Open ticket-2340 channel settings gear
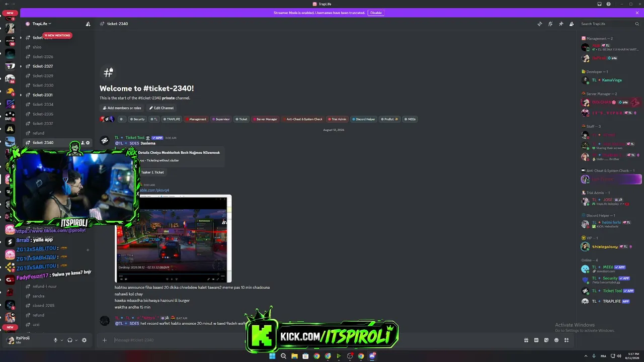The width and height of the screenshot is (644, 362). click(88, 143)
